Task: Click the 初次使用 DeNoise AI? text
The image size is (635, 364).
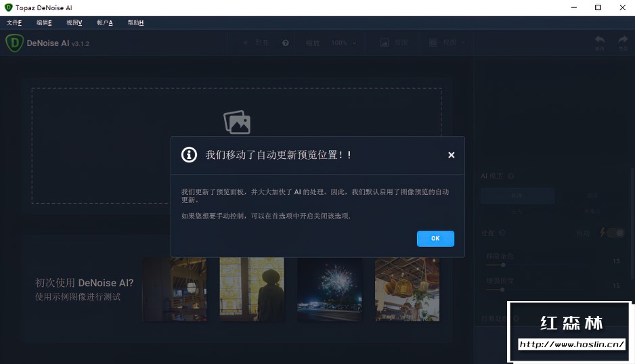Action: (84, 283)
